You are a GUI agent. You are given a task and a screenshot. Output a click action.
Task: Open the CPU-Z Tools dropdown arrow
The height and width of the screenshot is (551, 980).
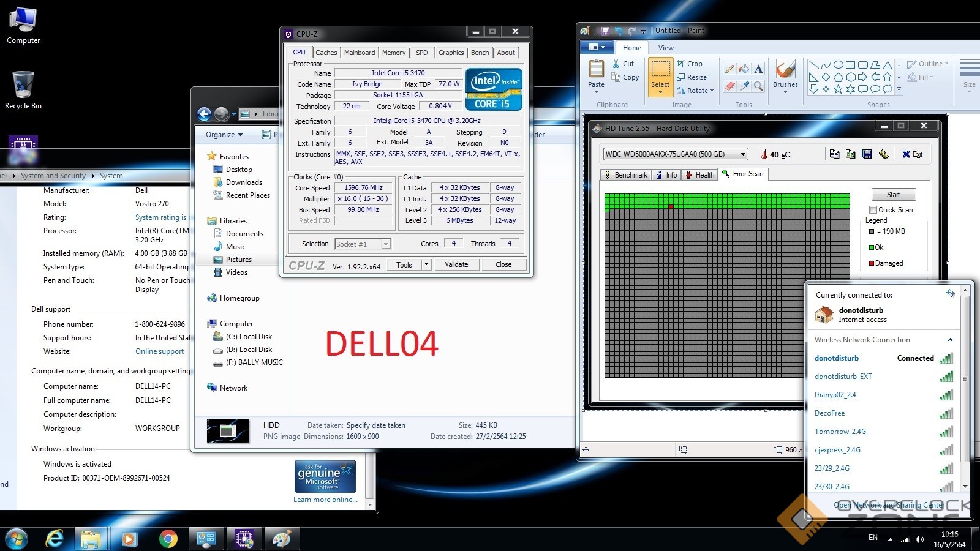(427, 264)
